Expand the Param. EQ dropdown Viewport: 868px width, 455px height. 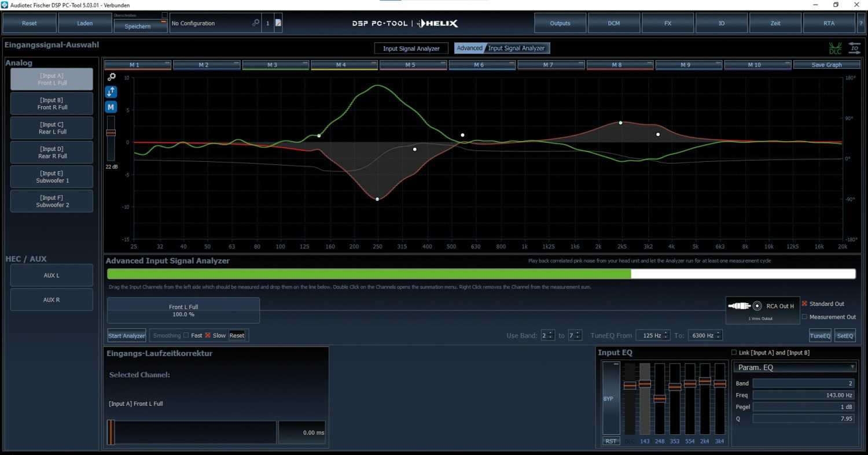[x=795, y=367]
